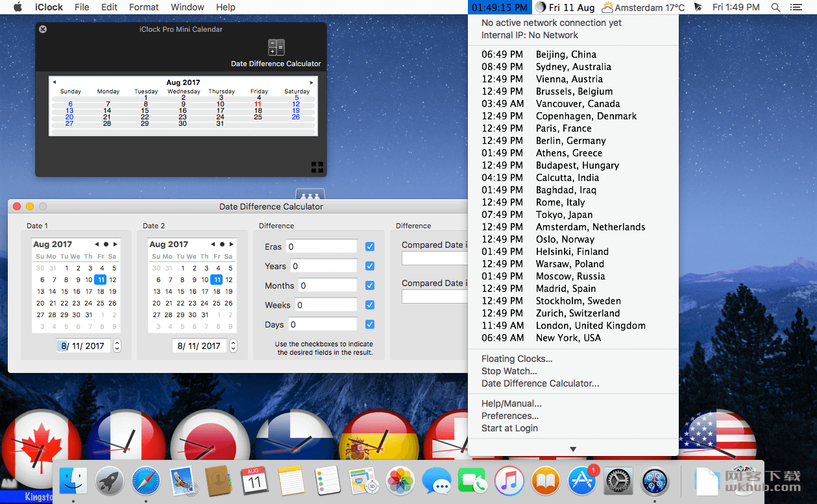The width and height of the screenshot is (817, 504).
Task: Go to next month in Mini Calendar
Action: tap(311, 82)
